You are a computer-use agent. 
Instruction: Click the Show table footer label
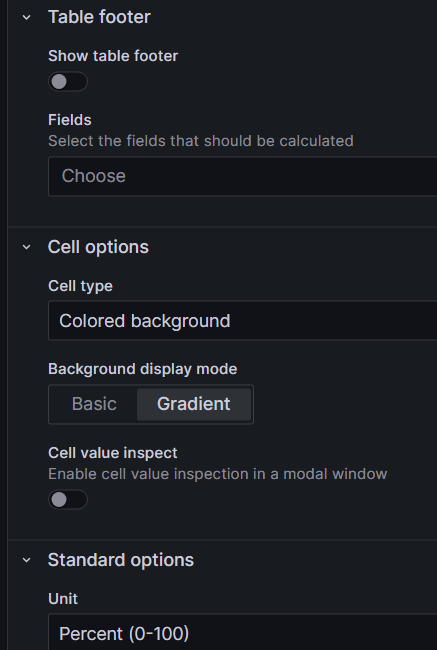(113, 56)
